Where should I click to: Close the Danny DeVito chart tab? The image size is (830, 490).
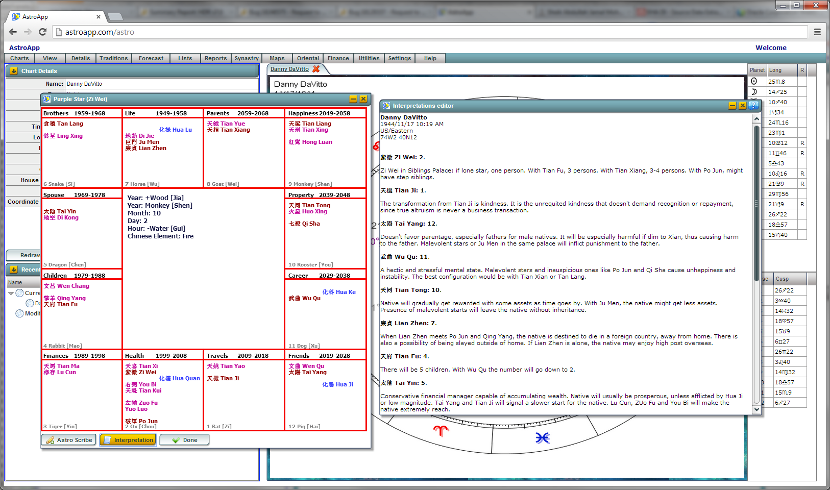click(x=316, y=69)
